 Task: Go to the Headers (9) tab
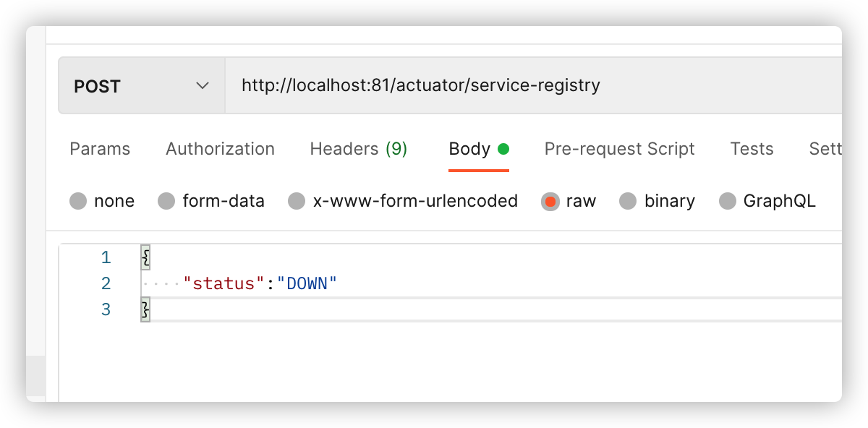358,149
